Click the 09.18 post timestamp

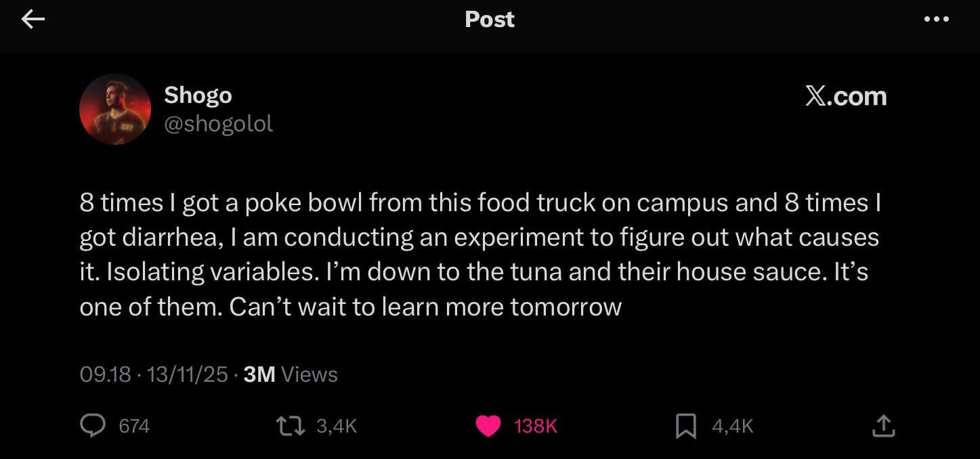click(x=105, y=374)
